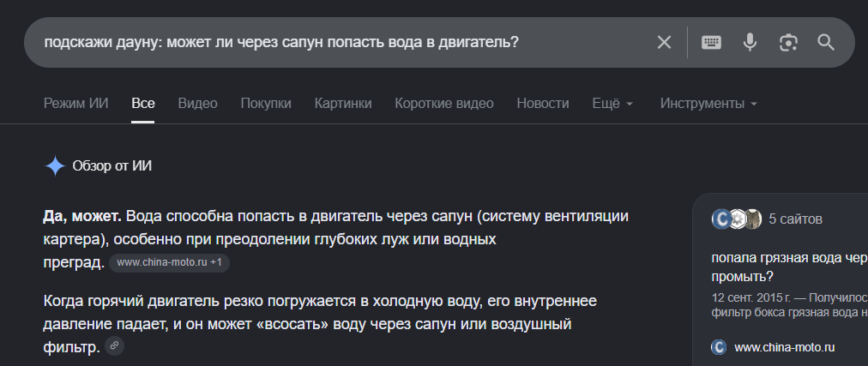Viewport: 868px width, 366px height.
Task: Open the Видео tab
Action: (197, 104)
